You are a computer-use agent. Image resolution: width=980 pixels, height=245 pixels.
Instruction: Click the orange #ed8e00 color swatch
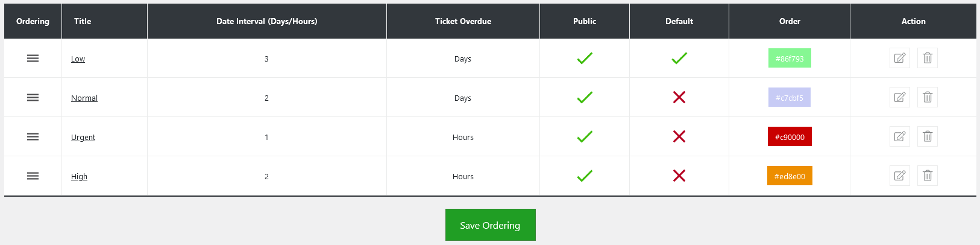click(x=790, y=176)
